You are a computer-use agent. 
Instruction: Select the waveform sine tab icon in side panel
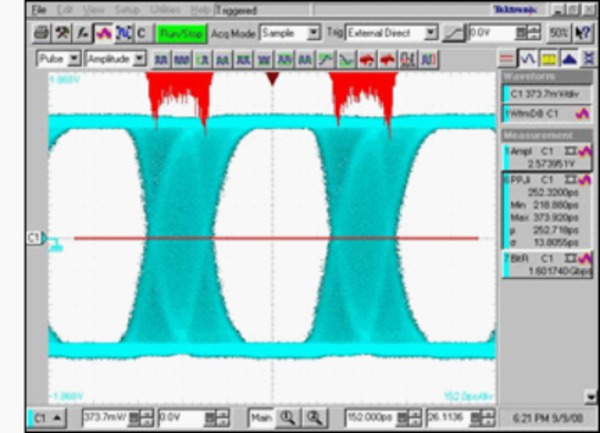pyautogui.click(x=529, y=59)
